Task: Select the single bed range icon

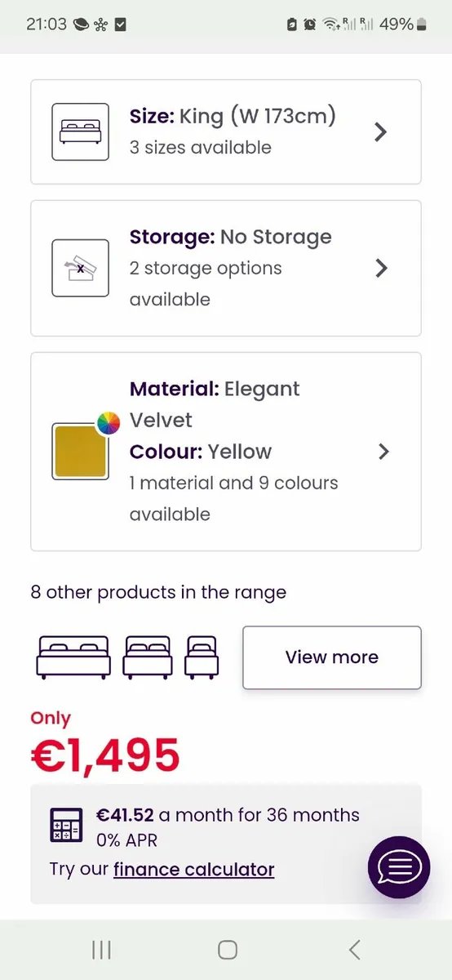Action: [x=202, y=657]
